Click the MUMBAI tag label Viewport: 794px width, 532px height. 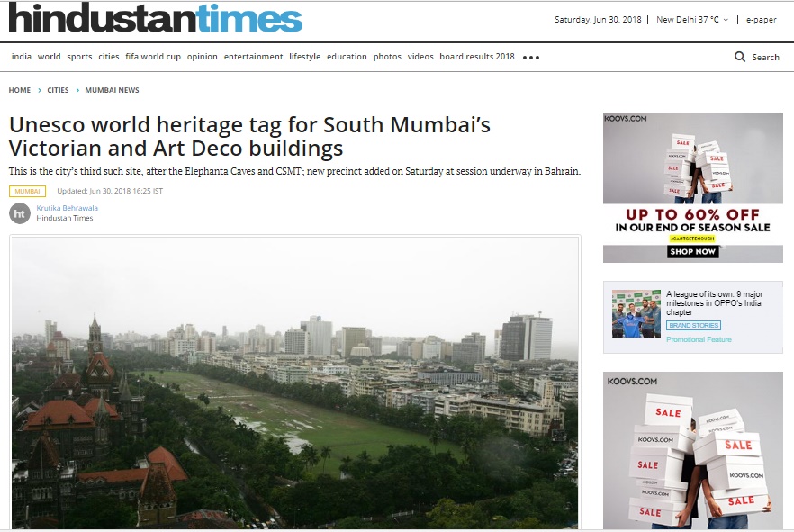point(27,192)
